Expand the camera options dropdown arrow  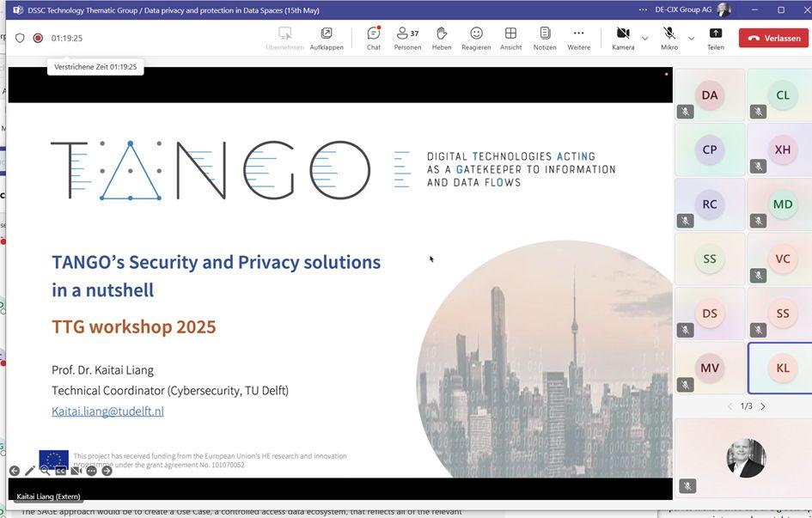click(x=644, y=39)
